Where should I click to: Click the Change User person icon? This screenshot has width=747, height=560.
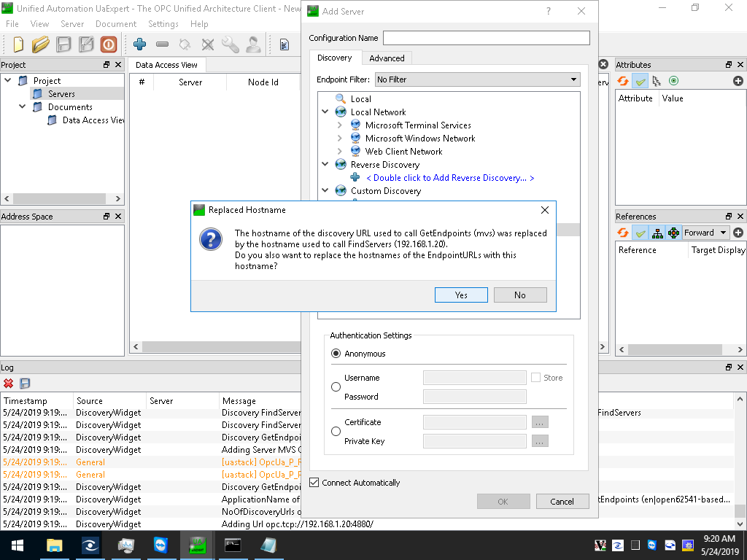tap(253, 44)
